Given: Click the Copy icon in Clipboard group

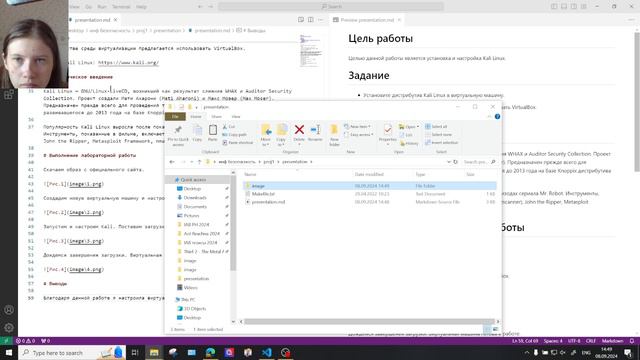Looking at the screenshot, I should pos(197,133).
